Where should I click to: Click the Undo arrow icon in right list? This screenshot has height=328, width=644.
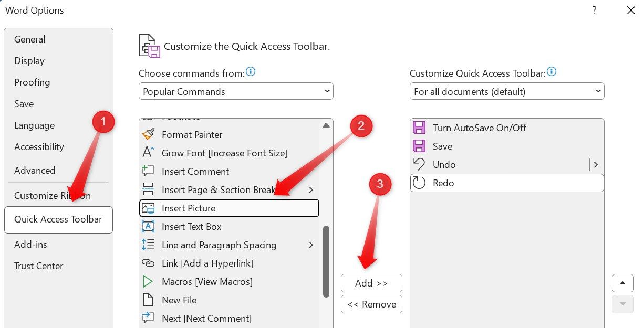coord(419,164)
